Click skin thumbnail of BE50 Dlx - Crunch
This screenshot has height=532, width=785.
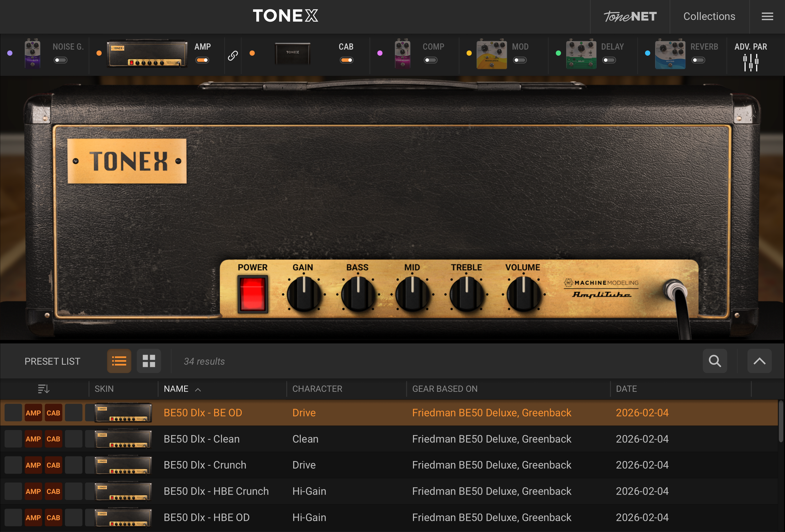tap(123, 465)
